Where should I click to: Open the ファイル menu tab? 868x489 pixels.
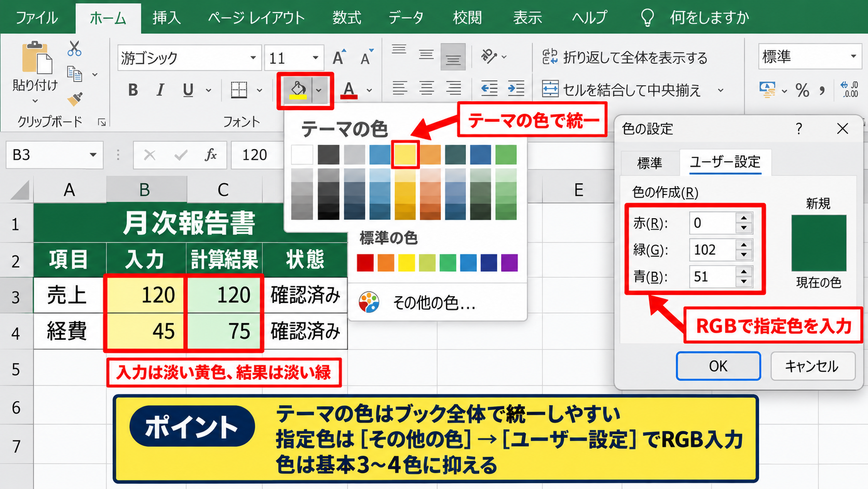36,18
